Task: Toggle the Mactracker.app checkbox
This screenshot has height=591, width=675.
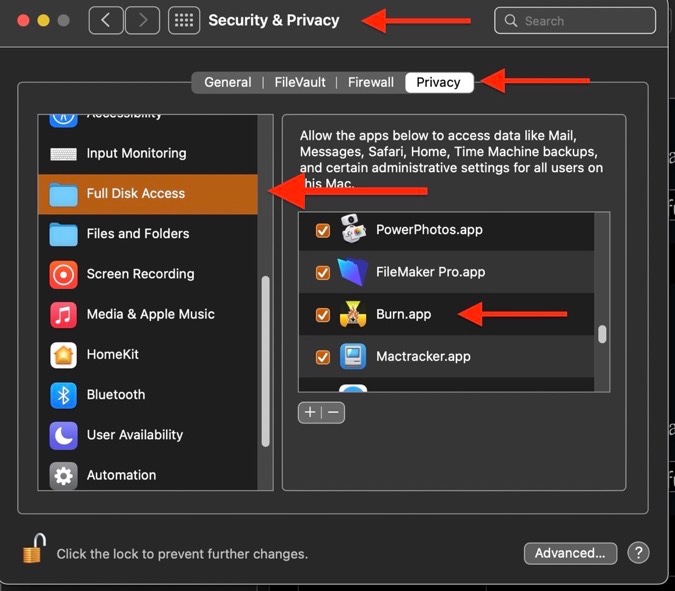Action: pos(323,357)
